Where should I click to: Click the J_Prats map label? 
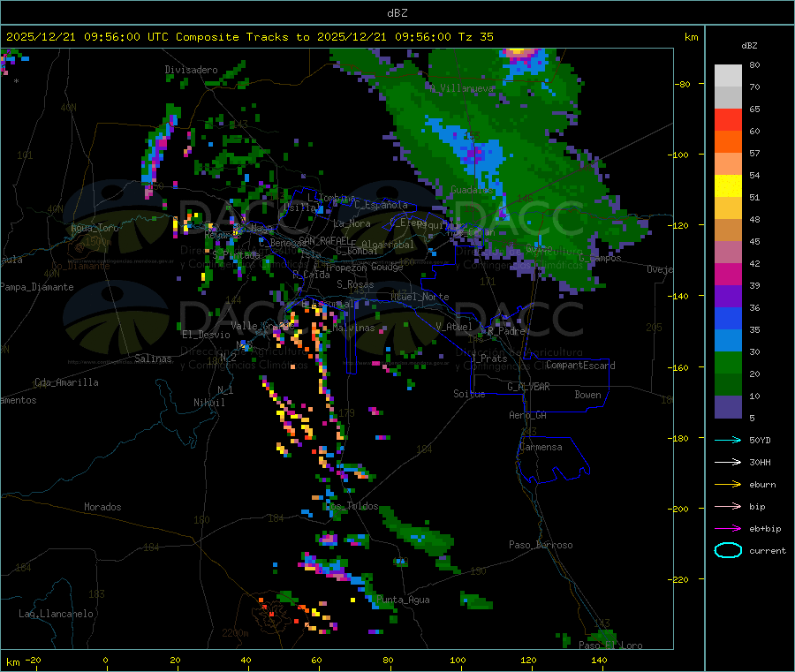[x=489, y=359]
